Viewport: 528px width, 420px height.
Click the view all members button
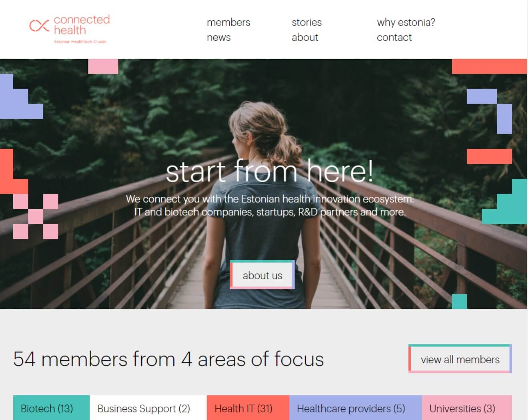(x=460, y=359)
